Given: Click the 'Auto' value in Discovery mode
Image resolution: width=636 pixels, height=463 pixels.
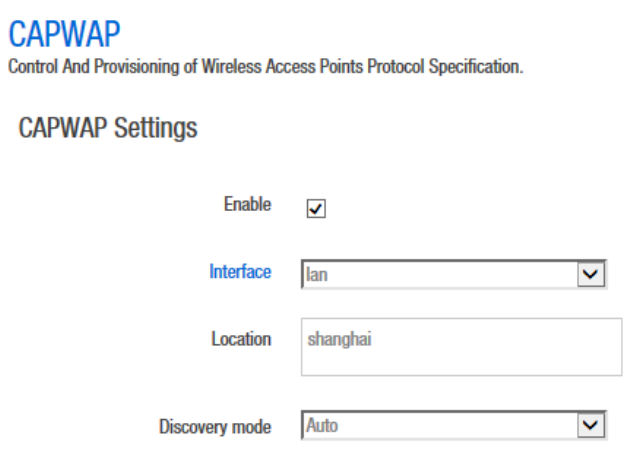Looking at the screenshot, I should click(x=323, y=426).
